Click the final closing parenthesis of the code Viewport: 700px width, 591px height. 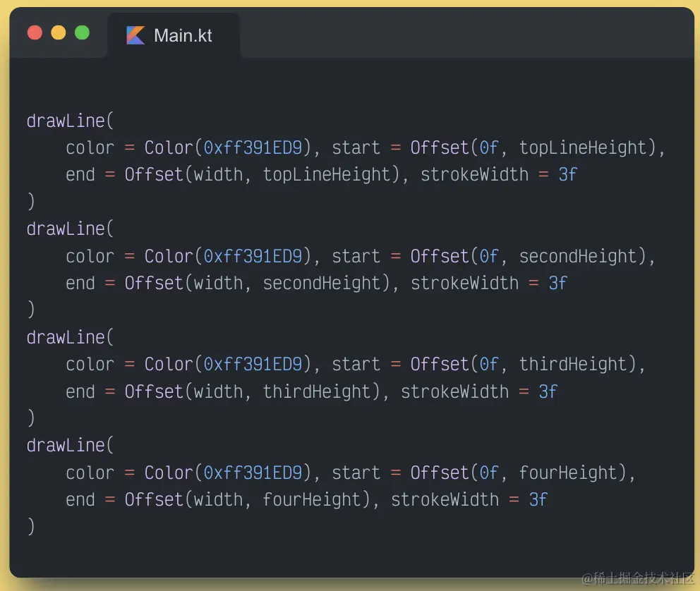30,527
